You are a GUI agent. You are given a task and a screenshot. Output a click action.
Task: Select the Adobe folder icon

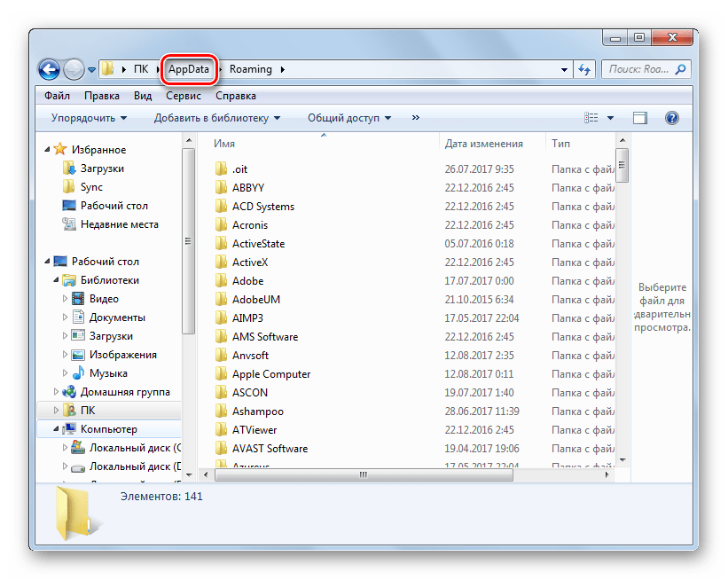[x=221, y=280]
